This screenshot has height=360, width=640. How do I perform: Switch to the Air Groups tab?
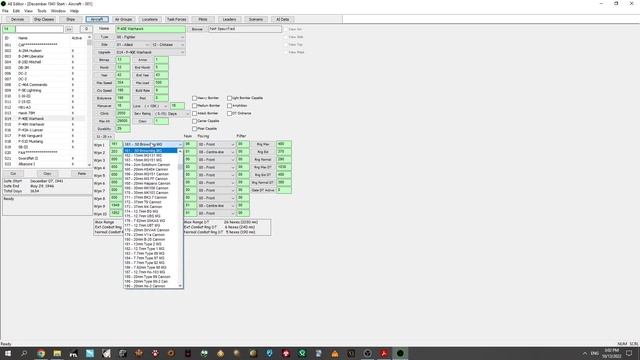tap(123, 20)
